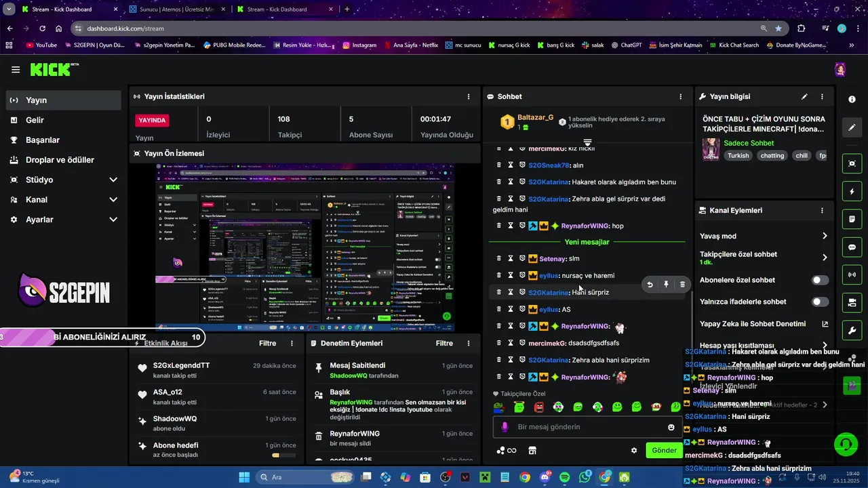Click the note page icon in right rail
The width and height of the screenshot is (868, 488).
coord(852,219)
